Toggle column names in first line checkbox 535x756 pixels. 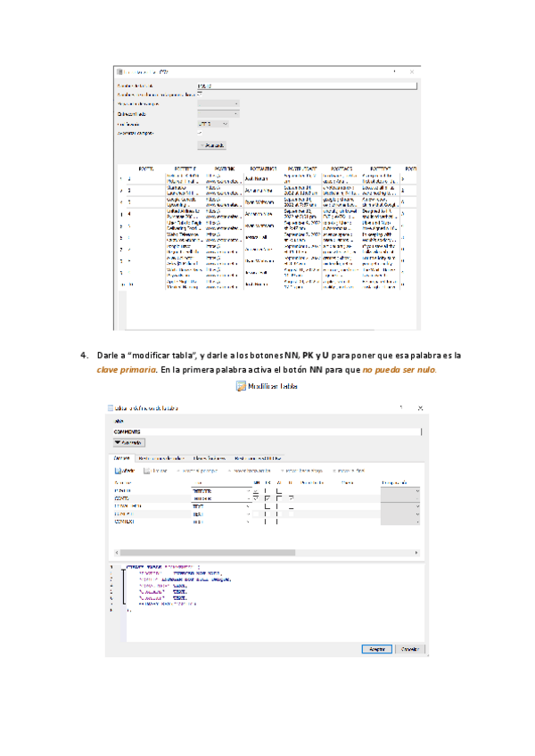[200, 94]
